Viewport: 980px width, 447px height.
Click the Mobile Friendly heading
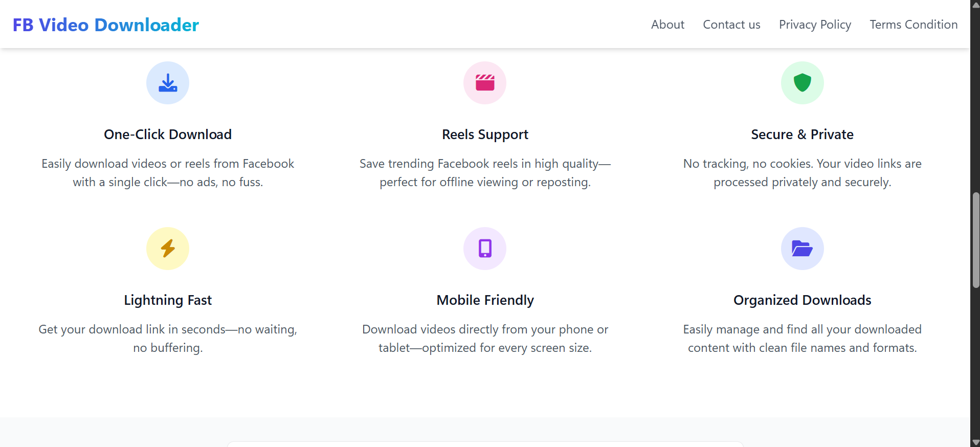coord(485,300)
